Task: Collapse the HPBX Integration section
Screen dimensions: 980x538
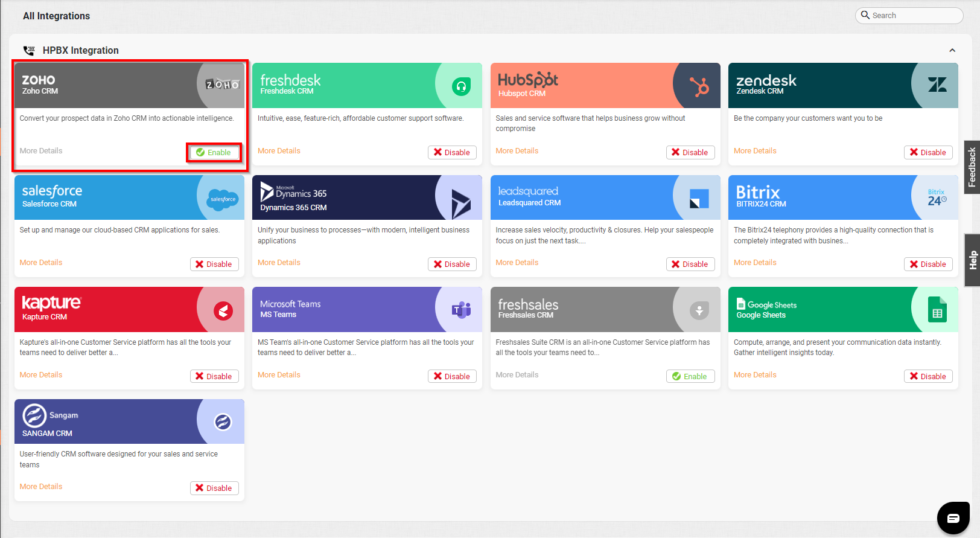Action: pyautogui.click(x=952, y=51)
